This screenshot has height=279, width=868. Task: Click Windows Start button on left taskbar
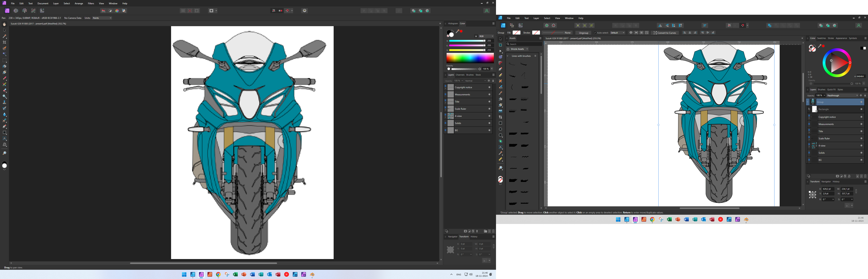pyautogui.click(x=184, y=275)
